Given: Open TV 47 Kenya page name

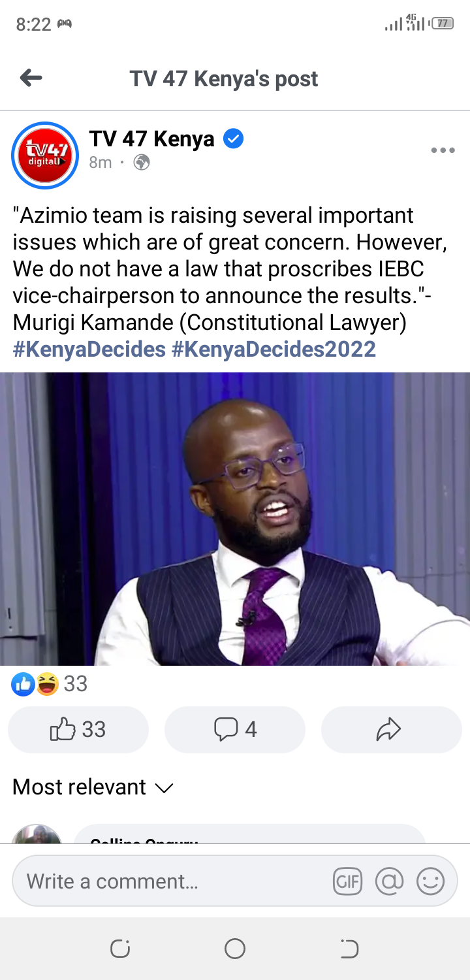Looking at the screenshot, I should click(151, 139).
